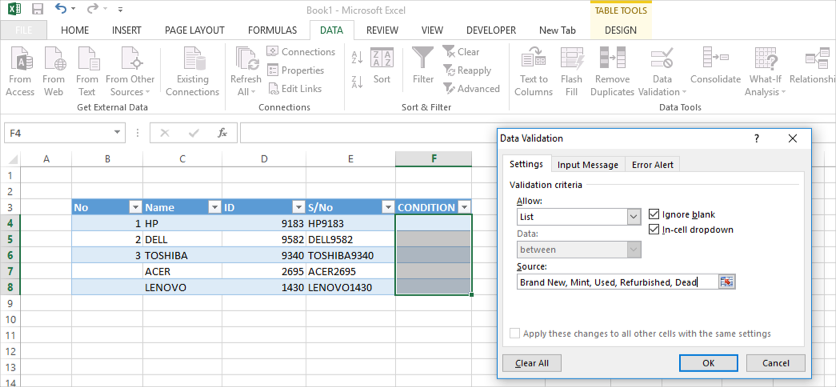Screen dimensions: 836x387
Task: Switch to Input Message tab
Action: [x=588, y=165]
